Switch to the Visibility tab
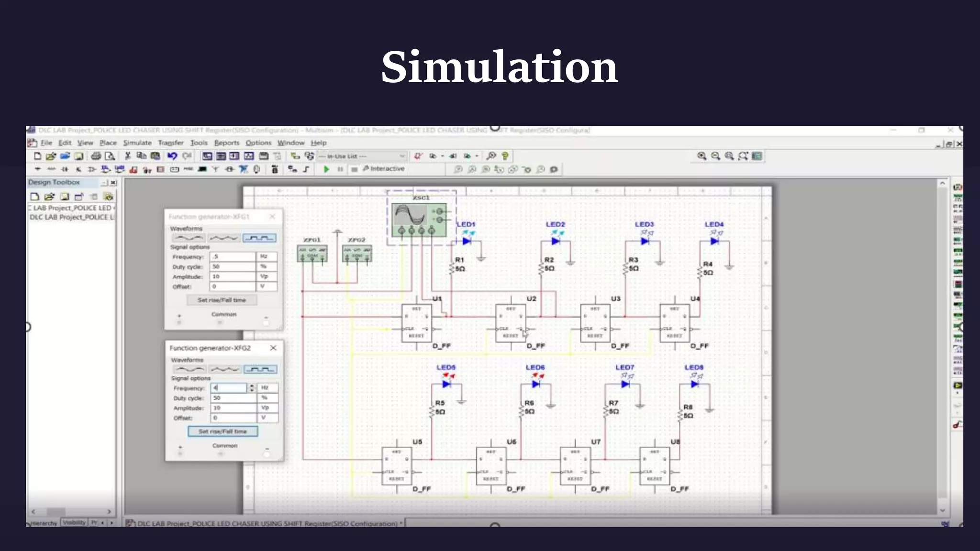Screen dimensions: 980x551 pyautogui.click(x=74, y=523)
